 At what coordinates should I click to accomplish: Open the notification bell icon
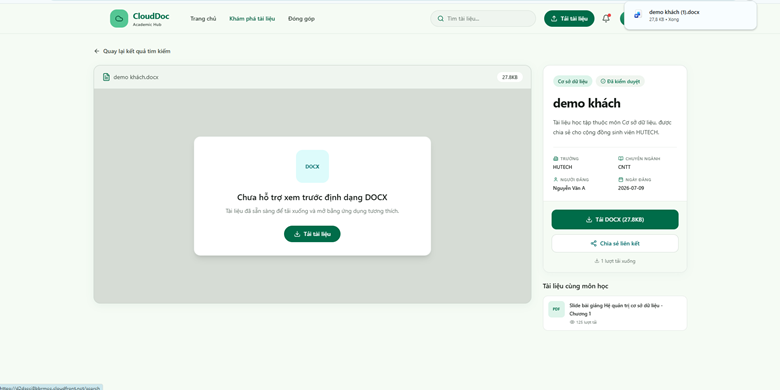pyautogui.click(x=606, y=18)
